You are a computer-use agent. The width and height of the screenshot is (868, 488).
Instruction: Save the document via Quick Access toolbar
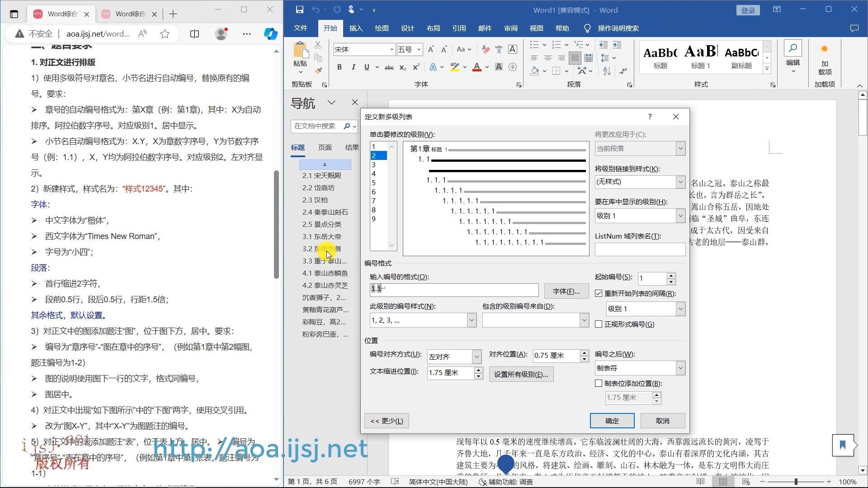(x=299, y=9)
